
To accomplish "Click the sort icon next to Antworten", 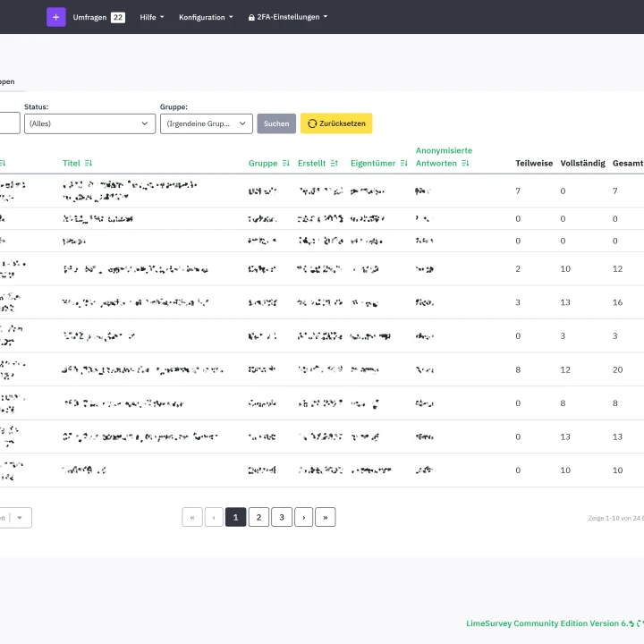I will point(465,164).
